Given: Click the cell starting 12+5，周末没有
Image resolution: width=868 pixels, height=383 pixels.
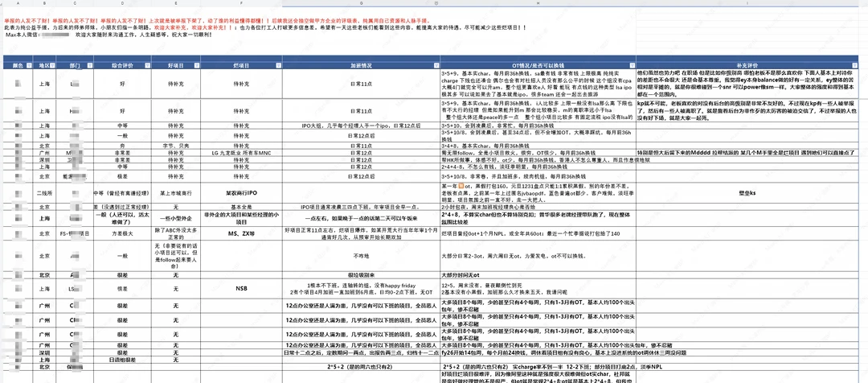Looking at the screenshot, I should pos(538,288).
